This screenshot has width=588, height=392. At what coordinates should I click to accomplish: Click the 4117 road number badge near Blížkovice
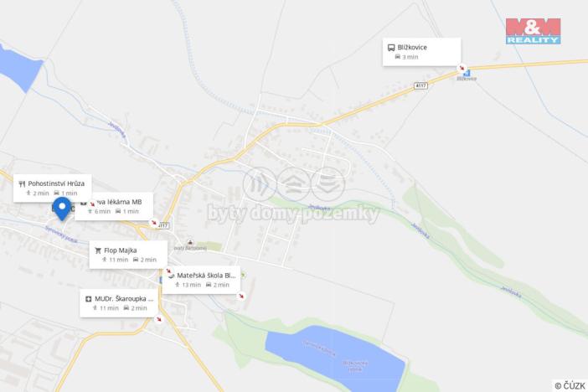tap(420, 85)
